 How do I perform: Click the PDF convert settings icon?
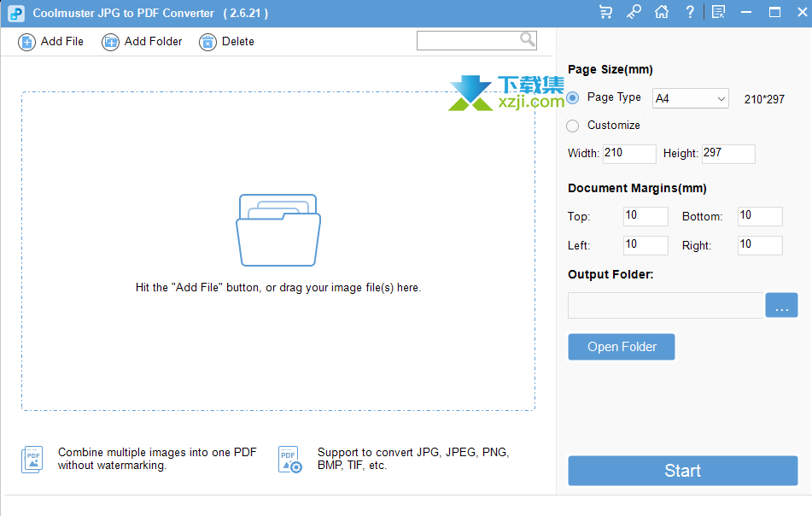289,460
